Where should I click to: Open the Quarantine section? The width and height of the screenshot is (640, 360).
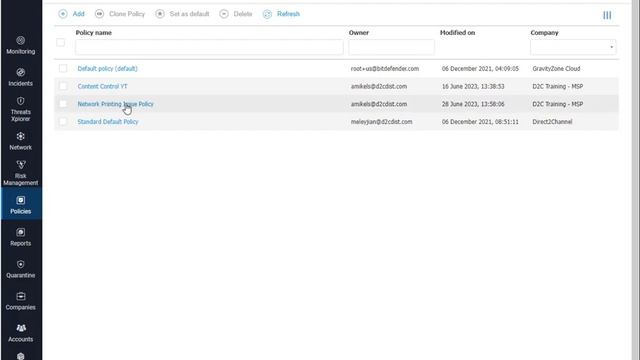pyautogui.click(x=20, y=269)
